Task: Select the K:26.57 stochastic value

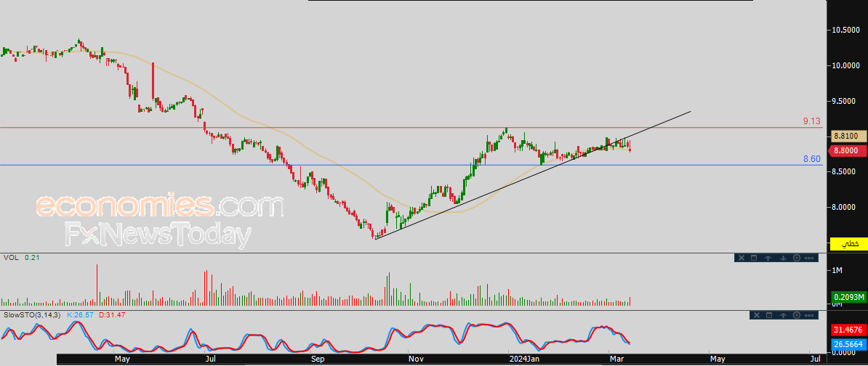Action: point(81,314)
